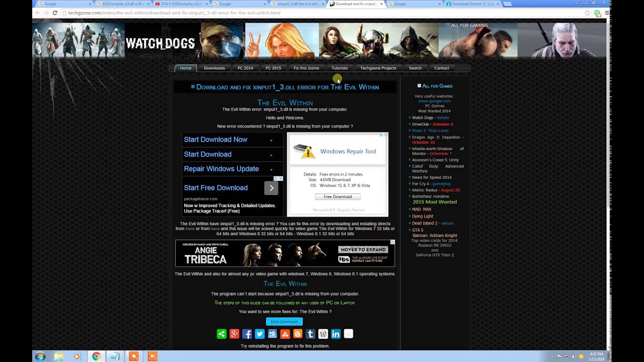Click the second orange app icon in the taskbar
Viewport: 644px width, 362px height.
tap(152, 356)
